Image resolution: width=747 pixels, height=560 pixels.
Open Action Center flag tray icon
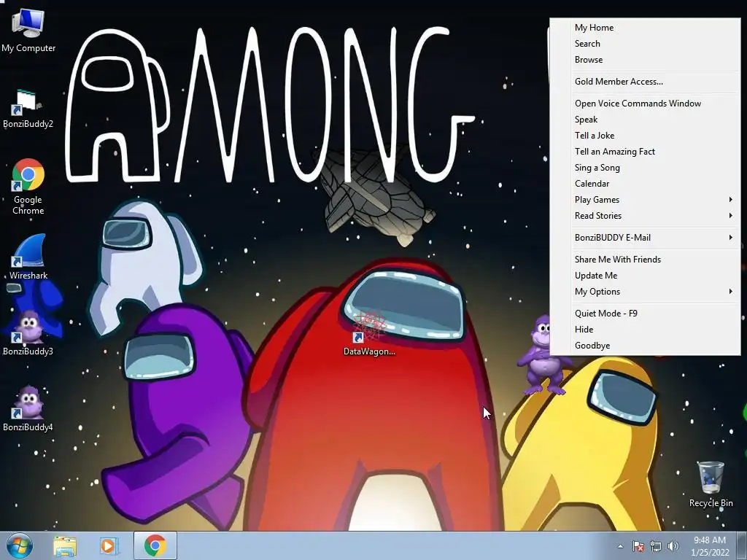[x=638, y=546]
